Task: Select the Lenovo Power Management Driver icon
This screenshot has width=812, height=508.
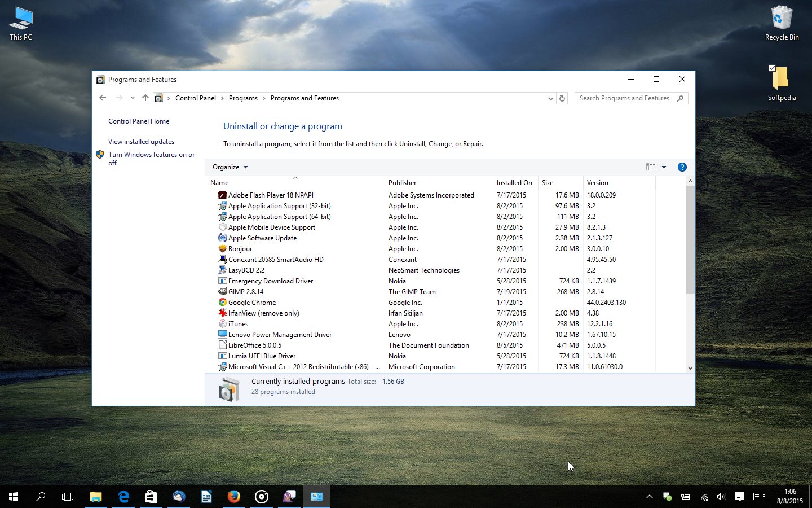Action: [222, 334]
